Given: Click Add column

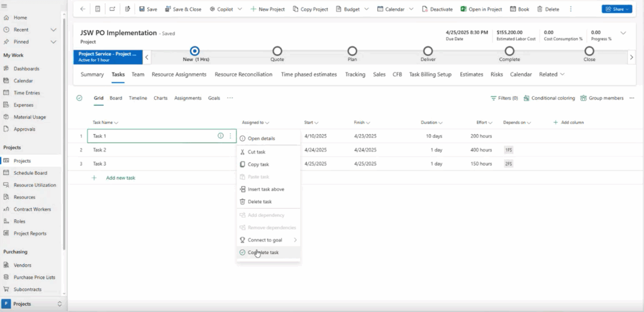Looking at the screenshot, I should [x=569, y=122].
